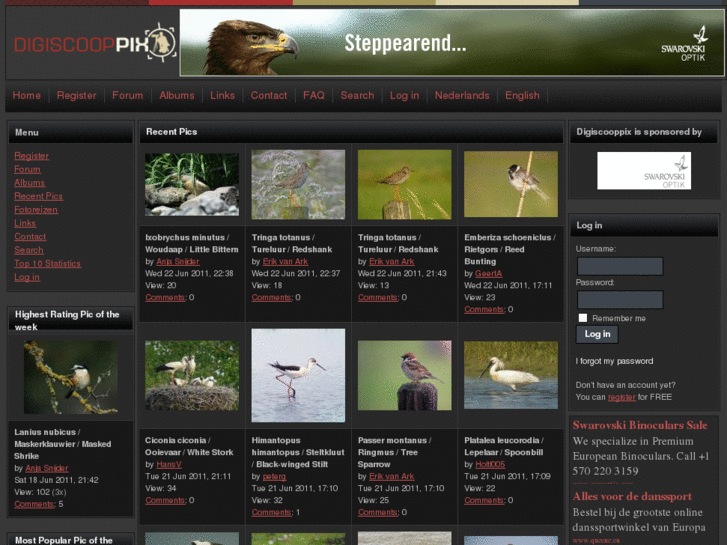Open the Tree Sparrow photo thumbnail

tap(404, 376)
